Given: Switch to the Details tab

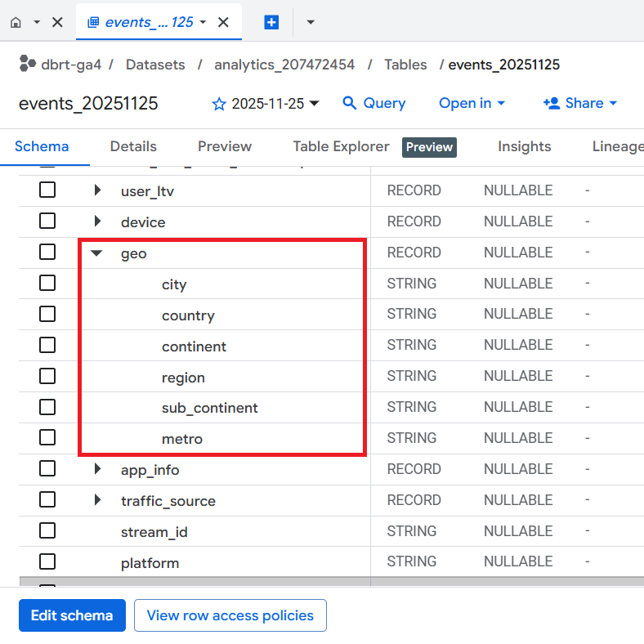Looking at the screenshot, I should [133, 146].
